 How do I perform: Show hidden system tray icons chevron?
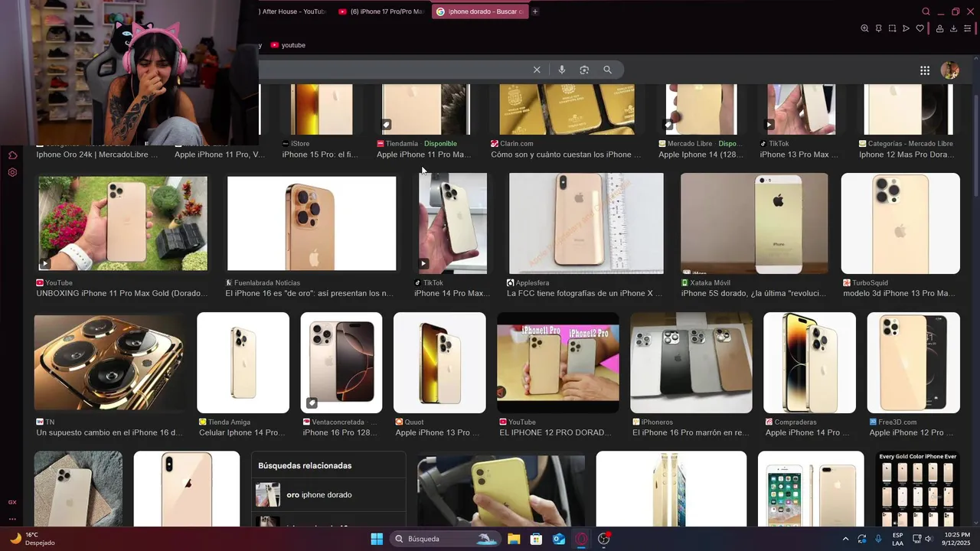[x=845, y=539]
